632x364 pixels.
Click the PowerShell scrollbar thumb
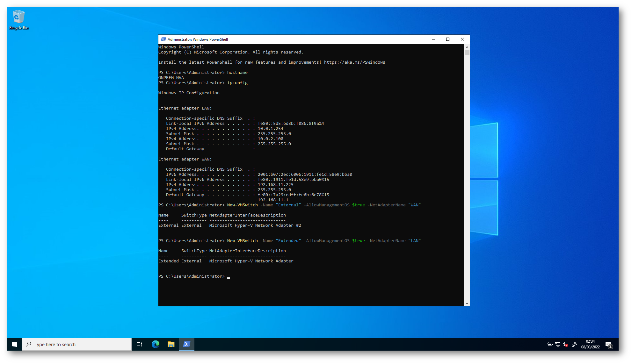click(467, 53)
